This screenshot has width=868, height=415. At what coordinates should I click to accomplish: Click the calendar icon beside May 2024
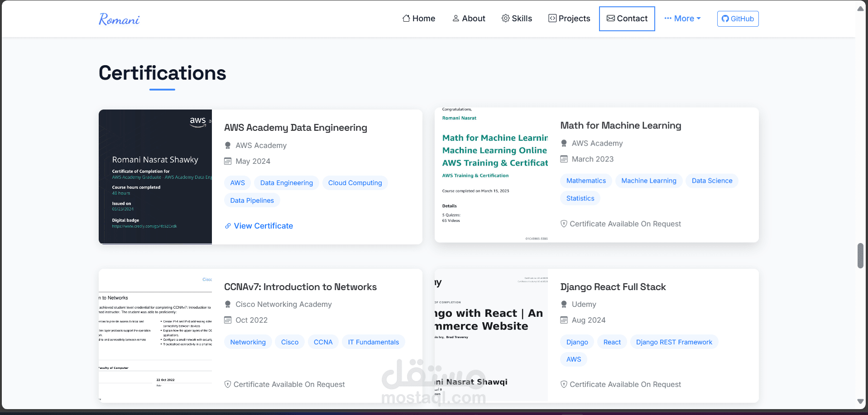pyautogui.click(x=228, y=161)
